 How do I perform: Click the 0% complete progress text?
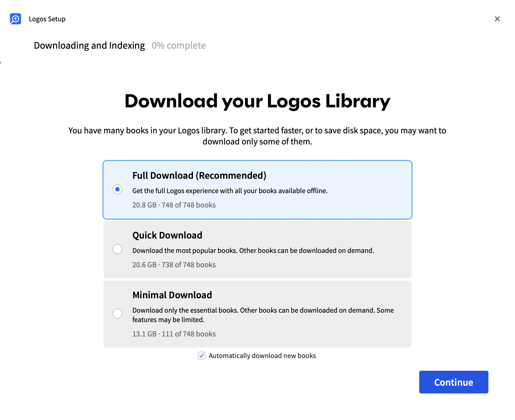point(179,45)
